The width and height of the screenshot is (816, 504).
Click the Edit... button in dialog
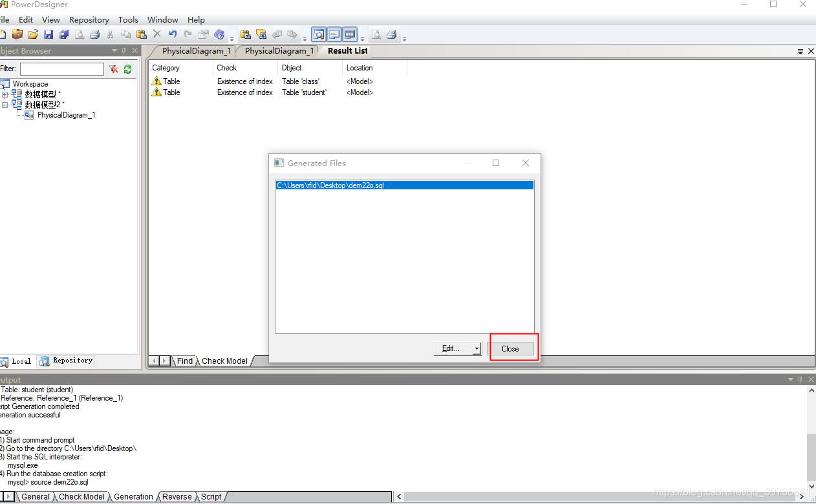tap(453, 348)
